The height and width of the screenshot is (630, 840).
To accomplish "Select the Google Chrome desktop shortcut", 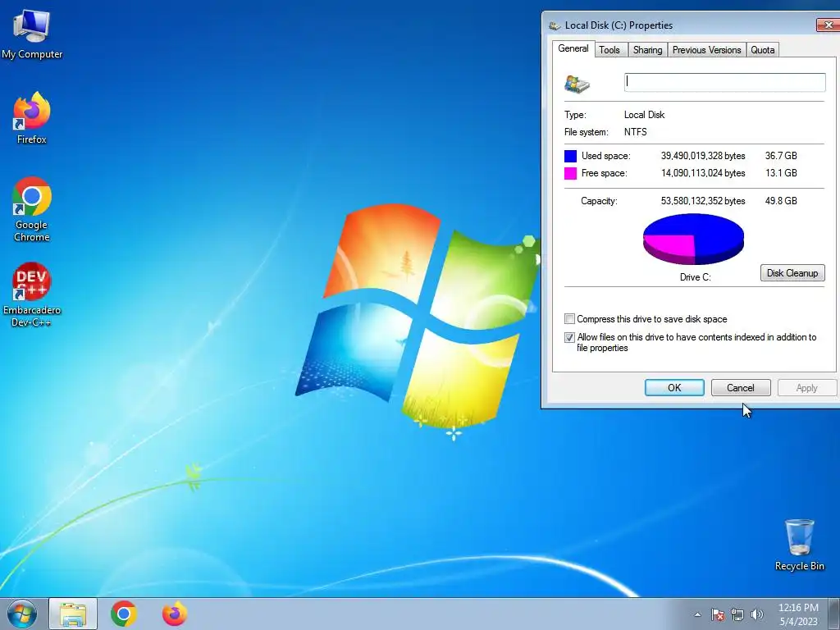I will (32, 209).
